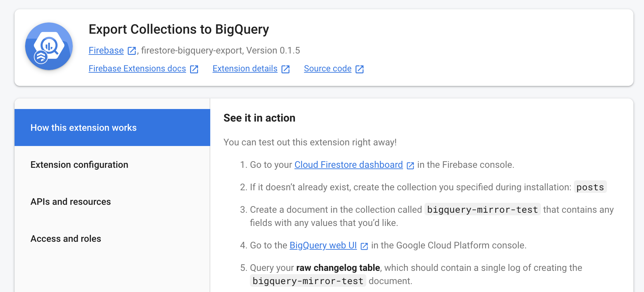View the Access and roles section
Viewport: 644px width, 292px height.
pyautogui.click(x=66, y=238)
